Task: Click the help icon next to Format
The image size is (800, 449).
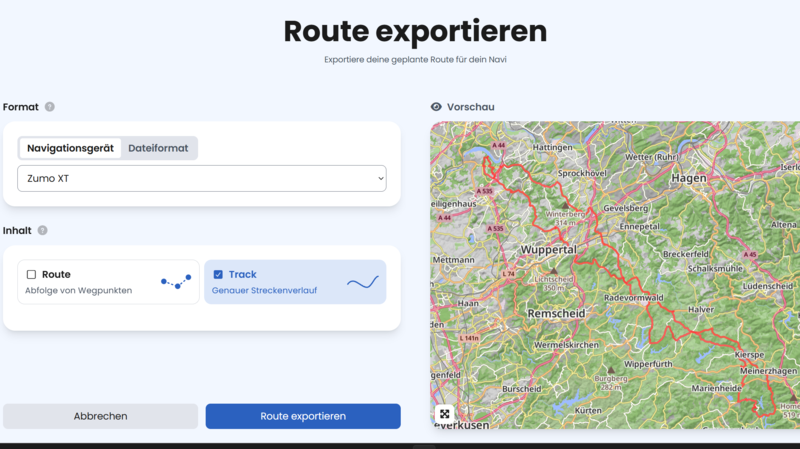Action: [49, 107]
